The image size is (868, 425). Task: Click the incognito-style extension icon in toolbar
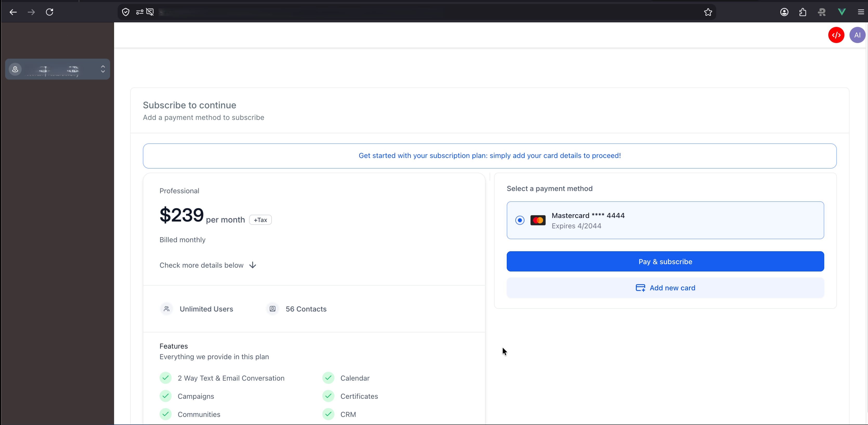[821, 12]
